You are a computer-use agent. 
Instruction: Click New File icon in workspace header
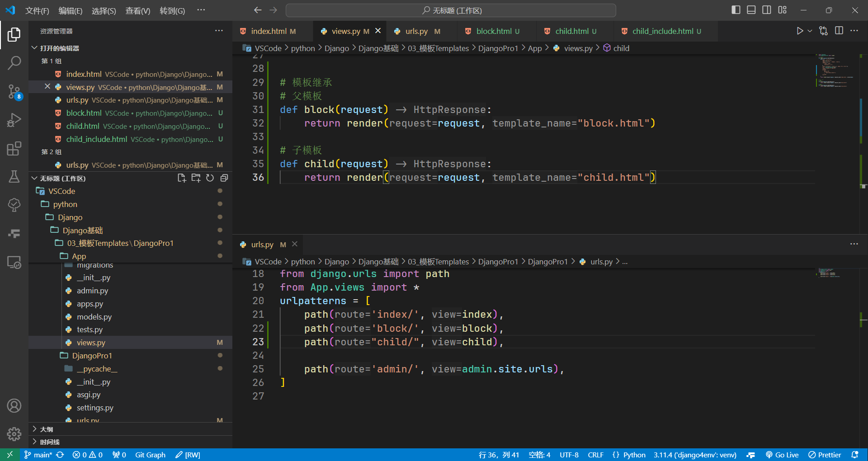tap(182, 178)
